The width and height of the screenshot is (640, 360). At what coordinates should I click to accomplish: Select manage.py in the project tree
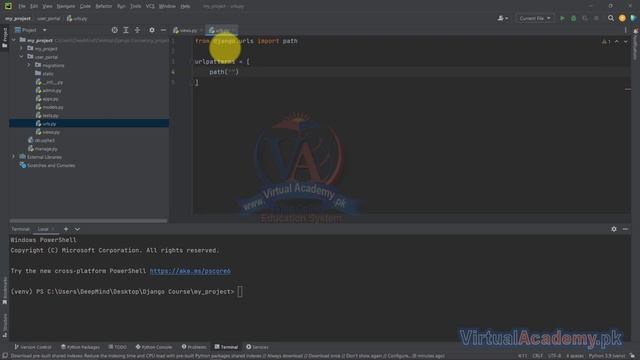tap(46, 149)
